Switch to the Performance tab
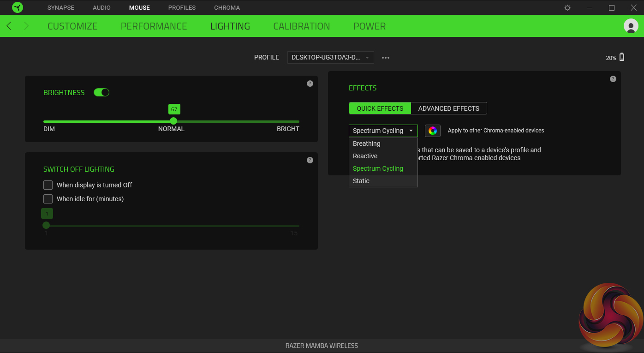 click(154, 26)
